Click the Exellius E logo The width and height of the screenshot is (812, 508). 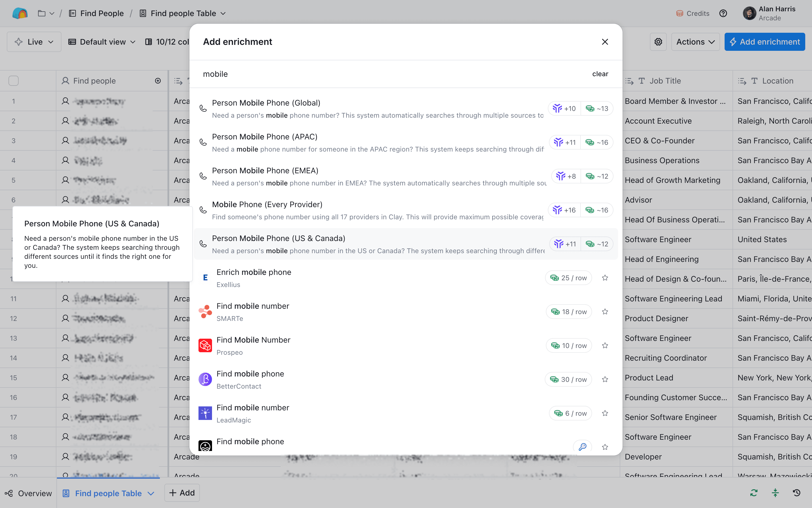pos(205,278)
